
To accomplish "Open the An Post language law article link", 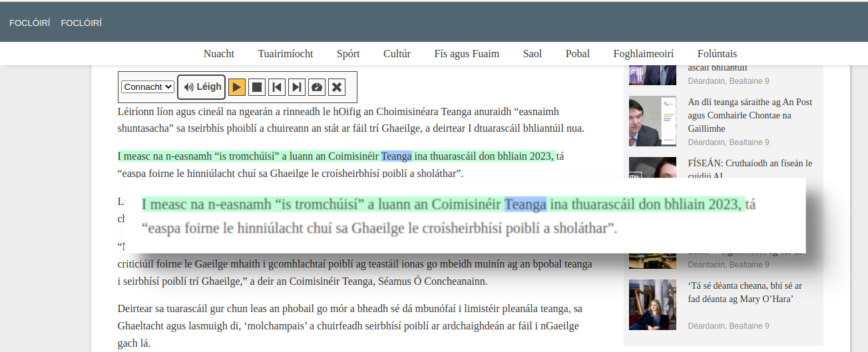I will pos(750,115).
